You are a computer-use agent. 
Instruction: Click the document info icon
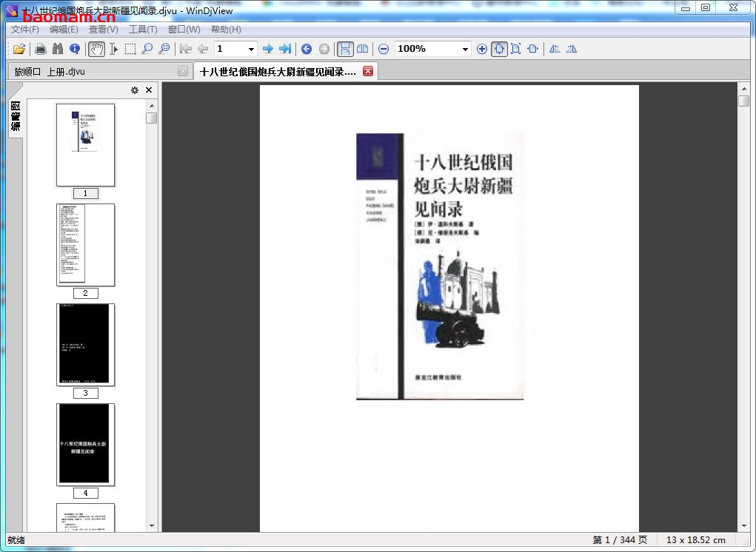(x=75, y=49)
